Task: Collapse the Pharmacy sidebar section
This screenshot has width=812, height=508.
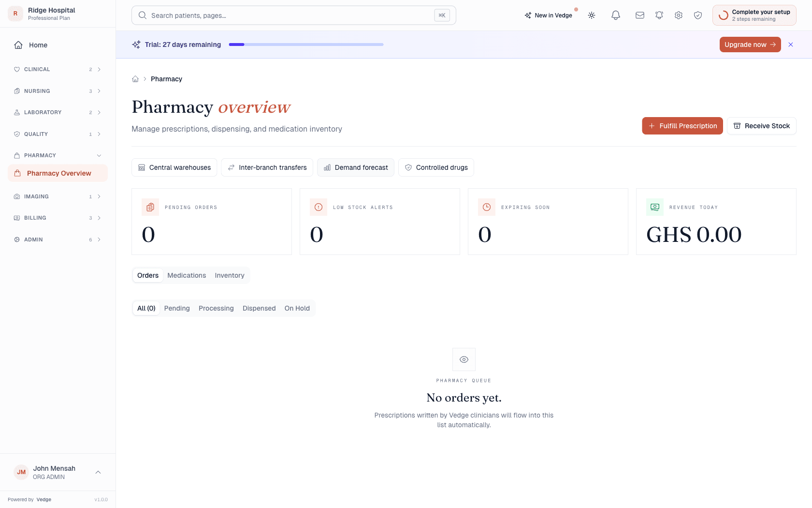Action: [x=58, y=155]
